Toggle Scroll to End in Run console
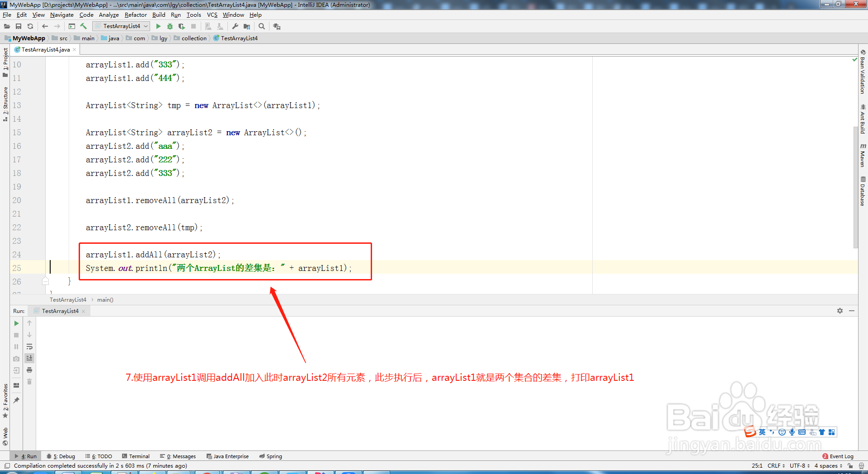Viewport: 868px width, 474px height. (29, 358)
